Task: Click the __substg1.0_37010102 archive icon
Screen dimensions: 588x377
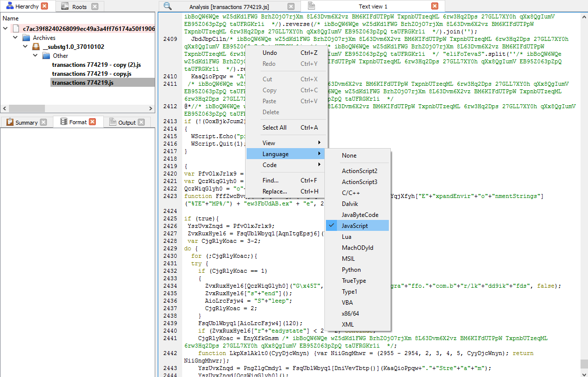Action: pos(35,47)
